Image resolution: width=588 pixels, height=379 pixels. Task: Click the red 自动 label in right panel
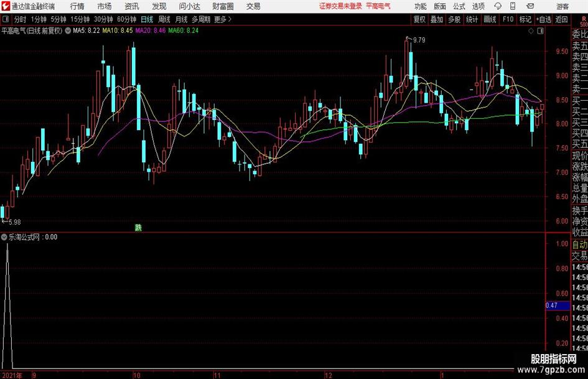point(579,245)
